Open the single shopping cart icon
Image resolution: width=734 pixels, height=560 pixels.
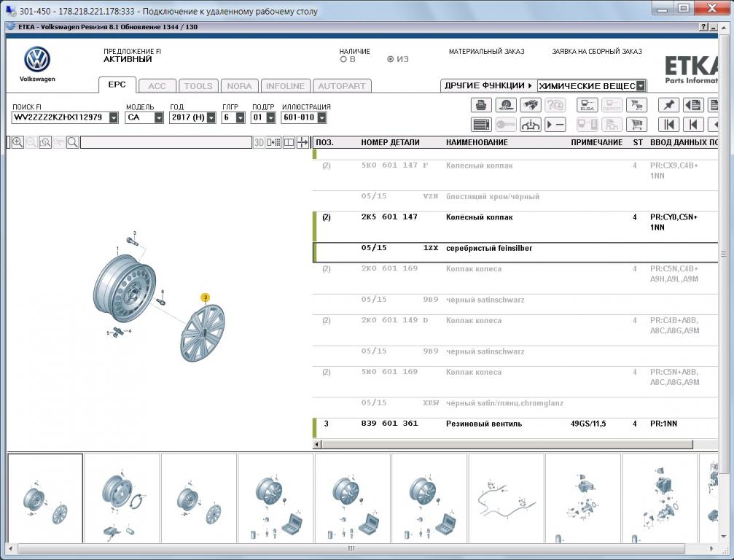(x=636, y=125)
